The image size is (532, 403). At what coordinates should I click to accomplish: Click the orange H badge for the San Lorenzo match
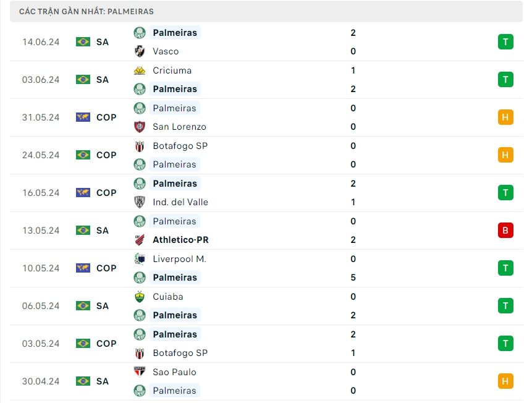(x=505, y=117)
